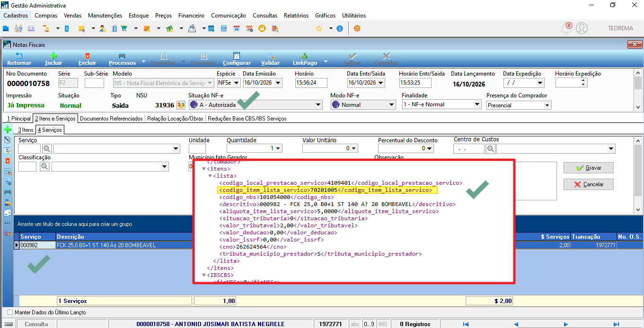The image size is (644, 328).
Task: Click the Gravar button
Action: 588,168
